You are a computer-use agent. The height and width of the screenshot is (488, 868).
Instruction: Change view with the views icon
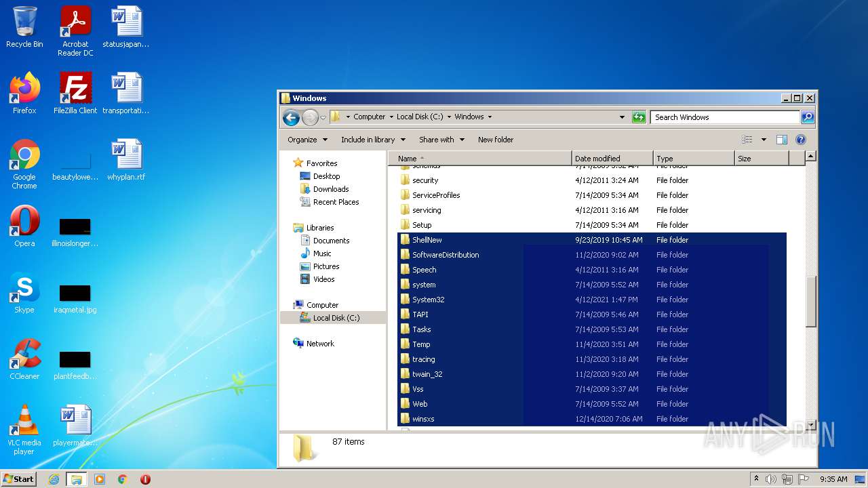tap(747, 140)
